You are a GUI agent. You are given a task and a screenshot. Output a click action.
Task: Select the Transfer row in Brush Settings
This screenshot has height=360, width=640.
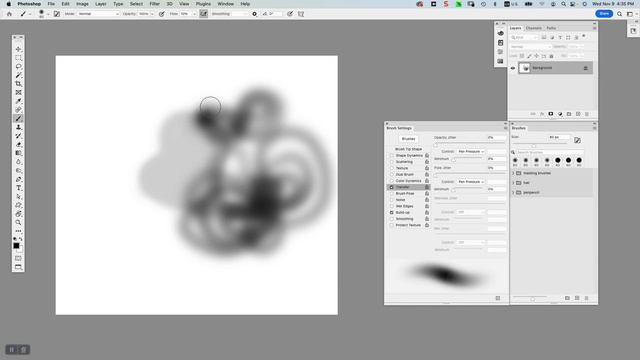pos(408,187)
